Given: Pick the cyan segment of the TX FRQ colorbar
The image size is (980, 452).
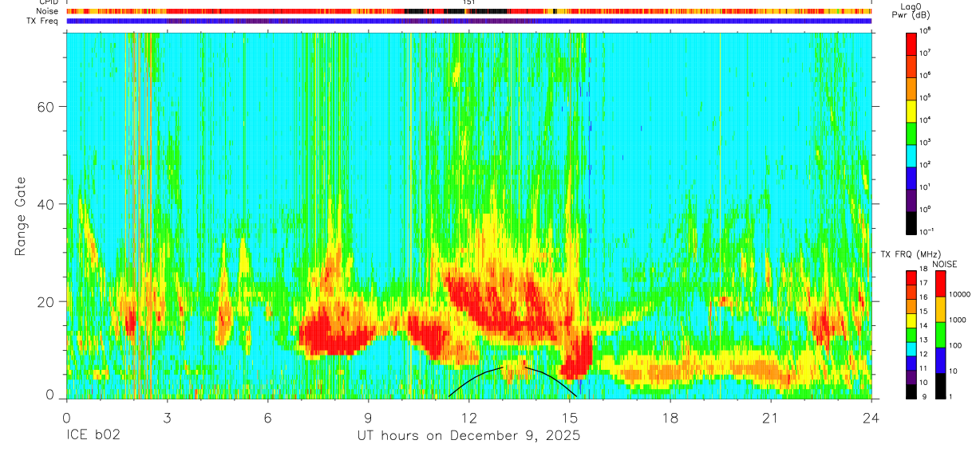Looking at the screenshot, I should click(x=911, y=349).
